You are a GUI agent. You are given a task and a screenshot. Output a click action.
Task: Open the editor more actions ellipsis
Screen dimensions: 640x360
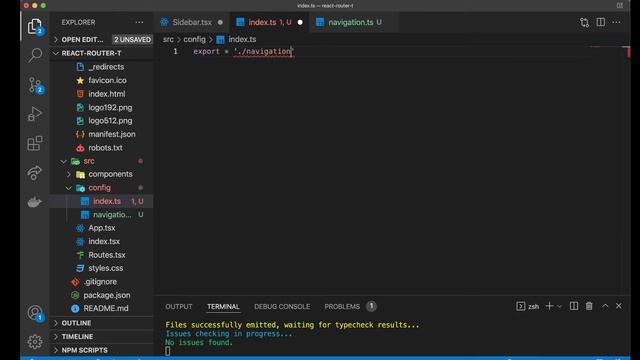point(616,22)
